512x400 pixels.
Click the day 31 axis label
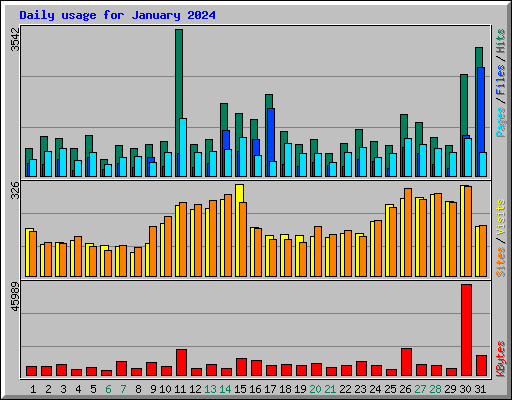pos(480,389)
